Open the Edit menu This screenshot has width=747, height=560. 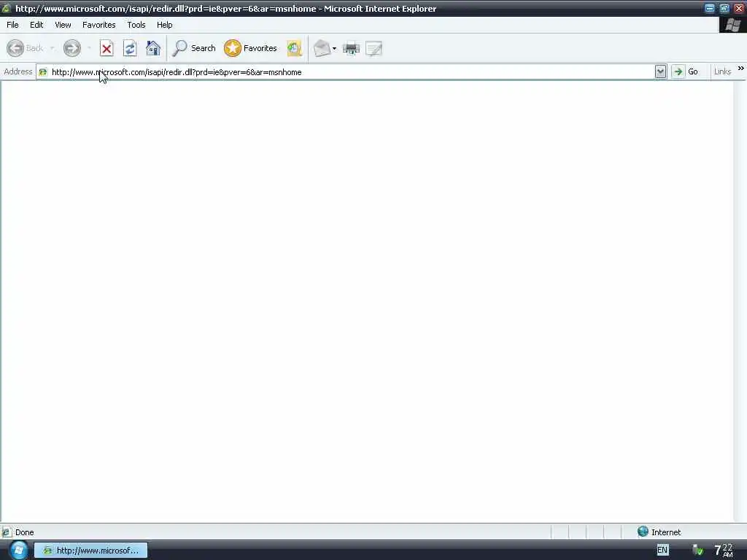(36, 25)
